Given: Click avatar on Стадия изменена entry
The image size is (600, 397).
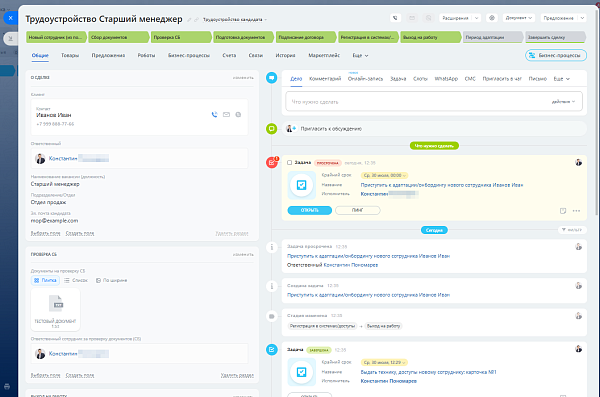Looking at the screenshot, I should [579, 316].
